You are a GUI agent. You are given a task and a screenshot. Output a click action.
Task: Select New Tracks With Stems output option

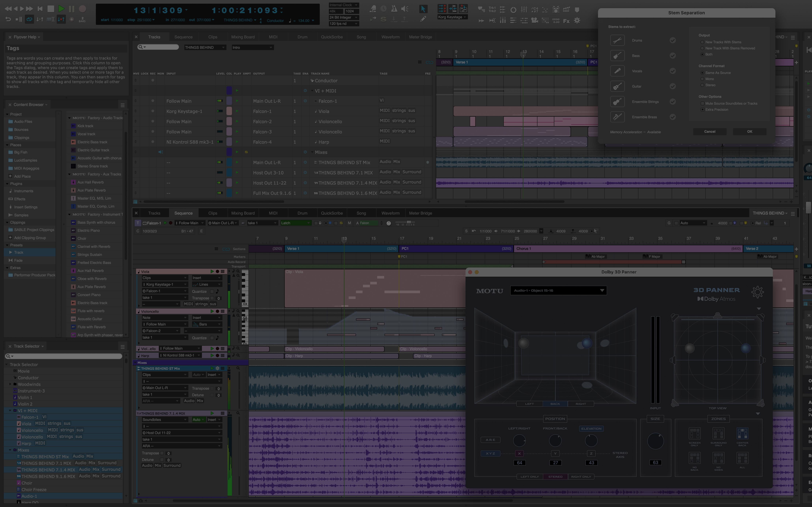702,42
